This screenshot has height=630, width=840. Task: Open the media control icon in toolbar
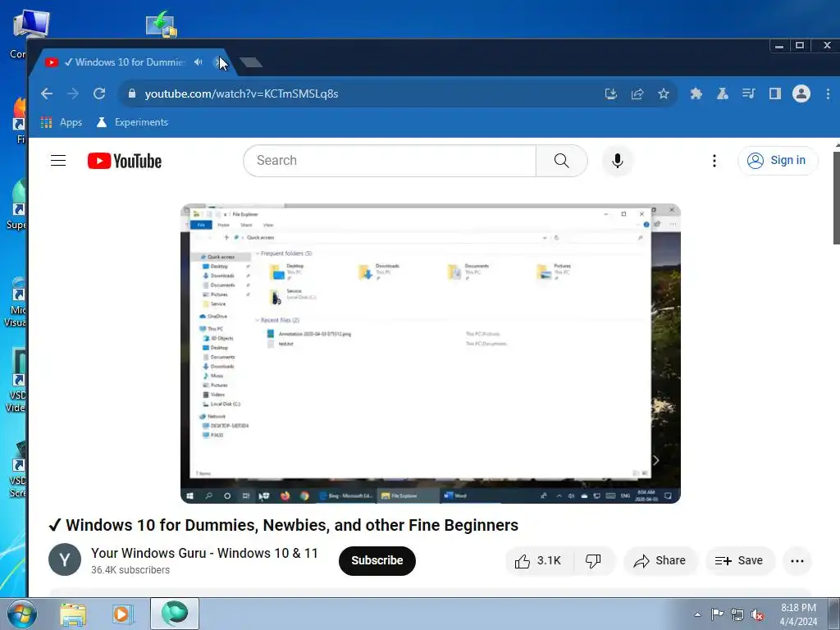[x=748, y=94]
